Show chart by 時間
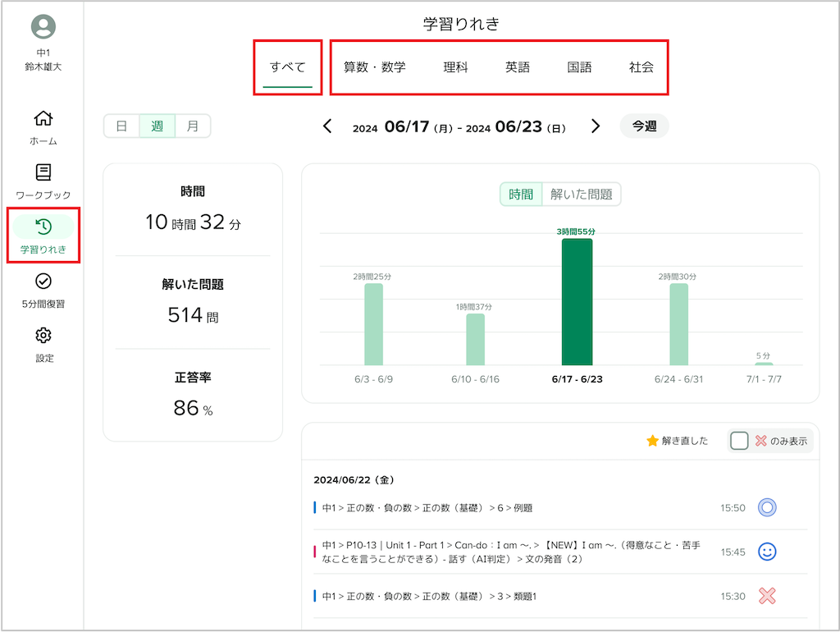The image size is (840, 632). [521, 194]
